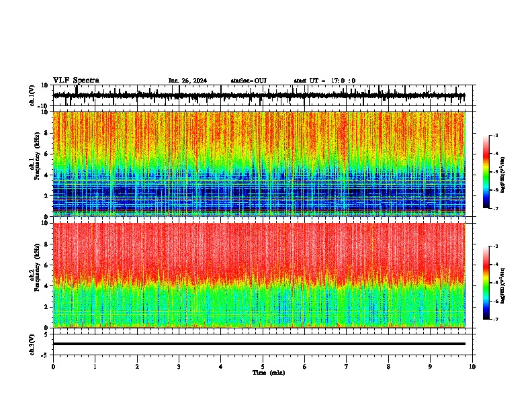
Task: Click the time axis tick label "4"
Action: tap(221, 367)
